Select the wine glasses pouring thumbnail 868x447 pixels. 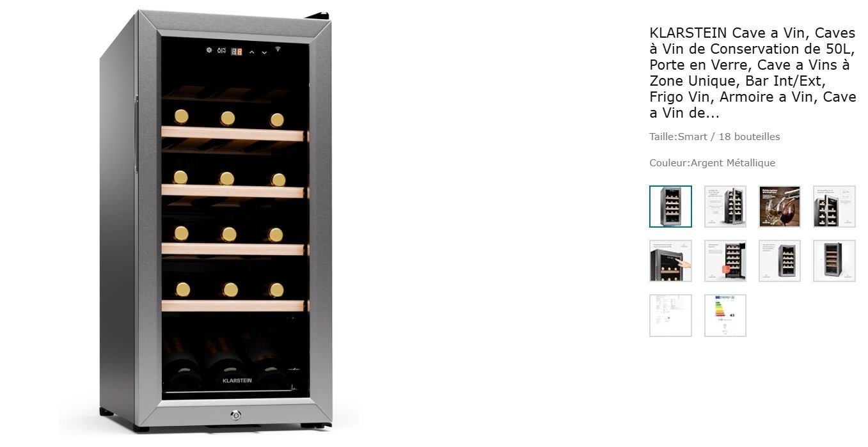tap(780, 207)
